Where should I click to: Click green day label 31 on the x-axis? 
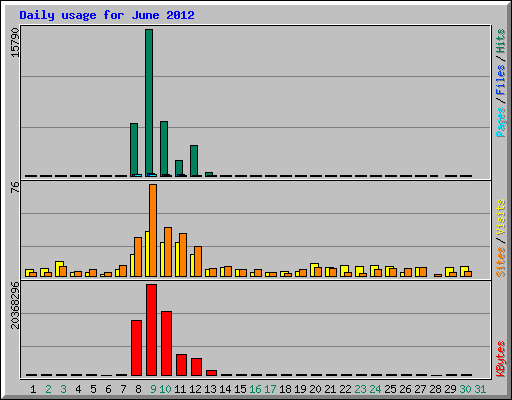click(x=480, y=389)
